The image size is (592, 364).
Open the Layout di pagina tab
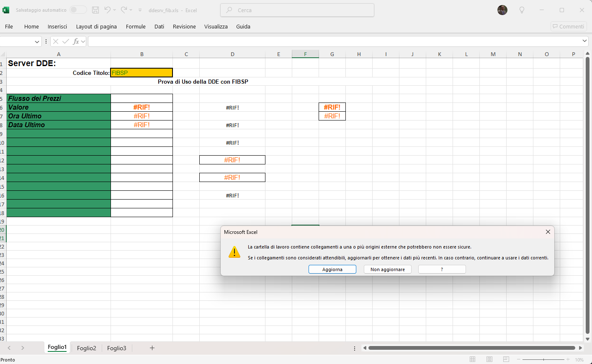96,26
